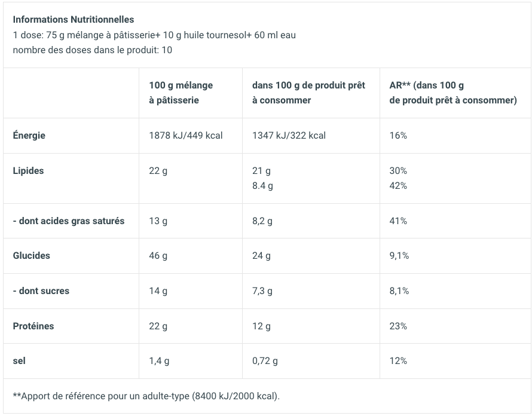
Task: Click the 42% value in the Lipides row
Action: coord(398,186)
